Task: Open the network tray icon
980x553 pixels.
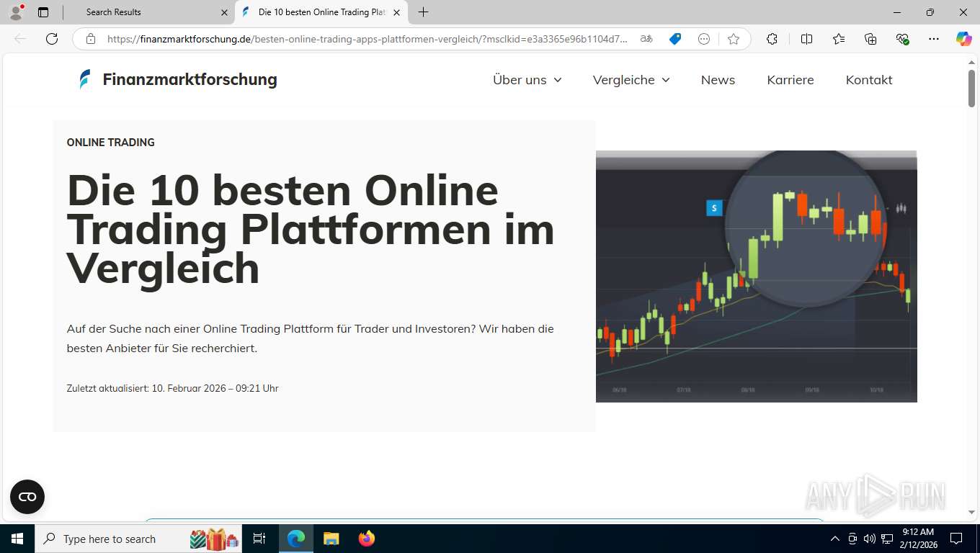Action: tap(887, 539)
